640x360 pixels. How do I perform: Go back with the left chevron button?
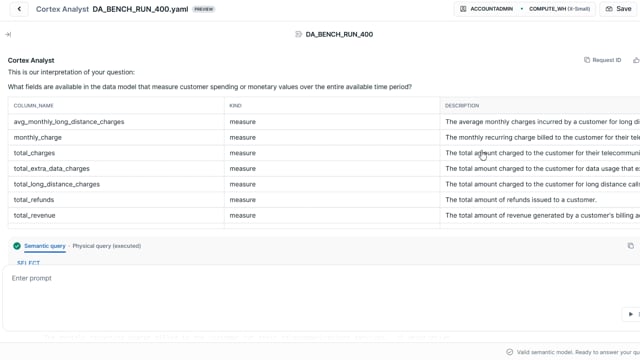pos(19,9)
